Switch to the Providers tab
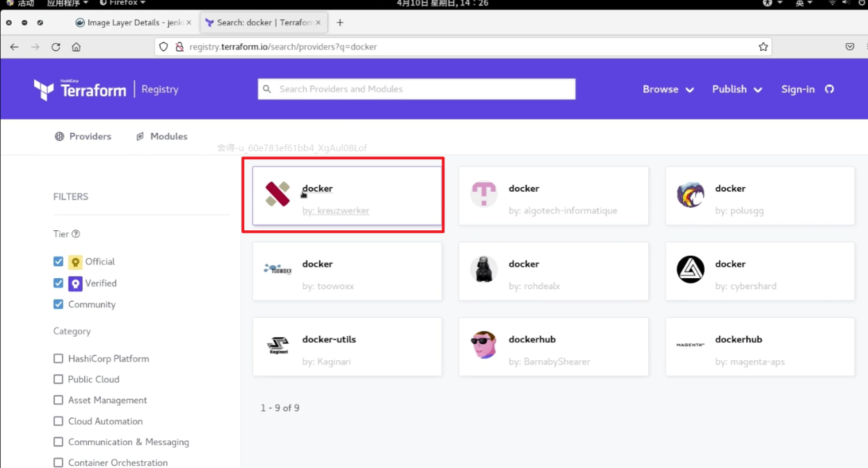 [x=83, y=136]
